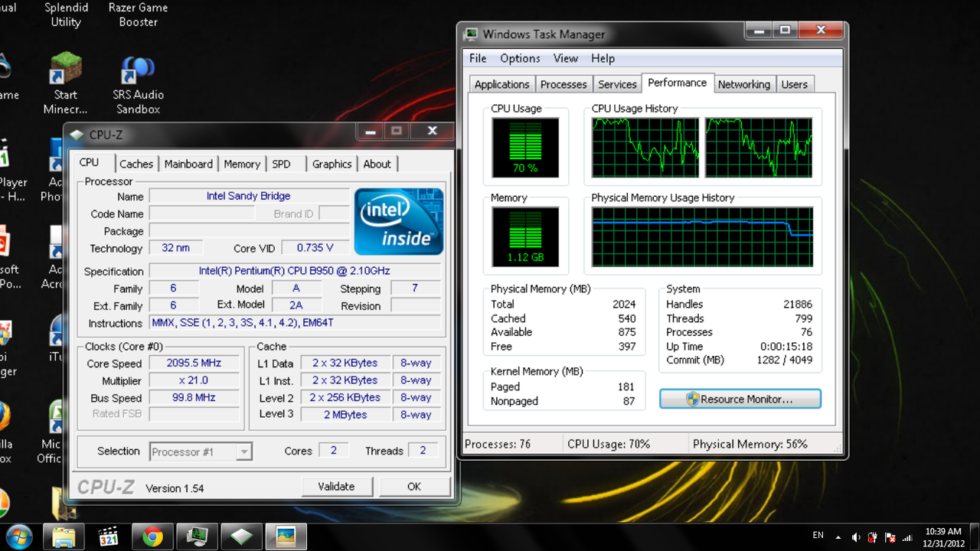This screenshot has height=551, width=980.
Task: Switch to Memory tab in CPU-Z
Action: [242, 164]
